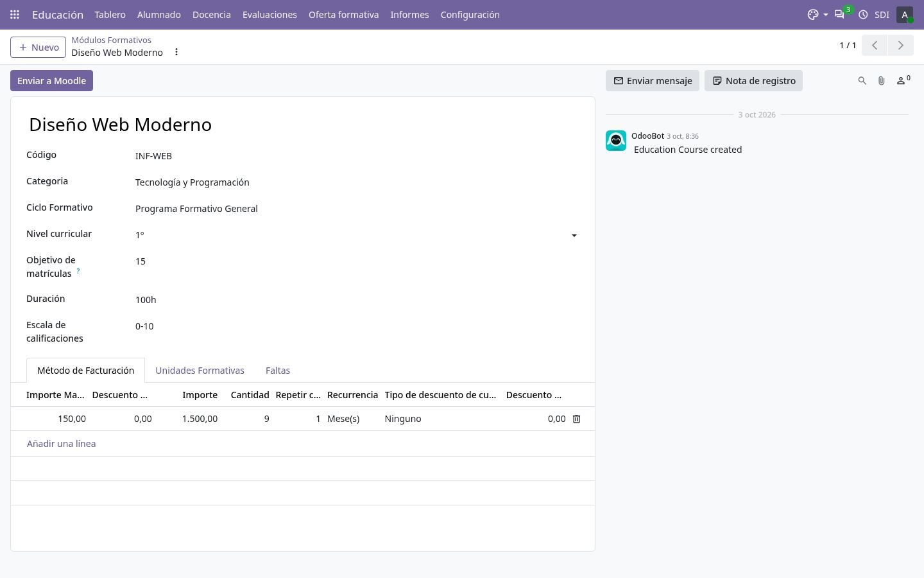Edit the Código field INF-WEB

point(356,156)
